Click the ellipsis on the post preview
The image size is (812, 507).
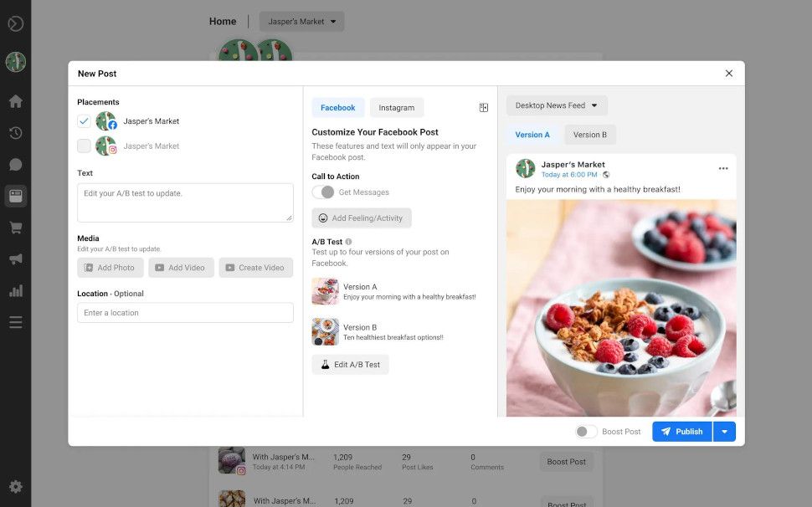[723, 167]
